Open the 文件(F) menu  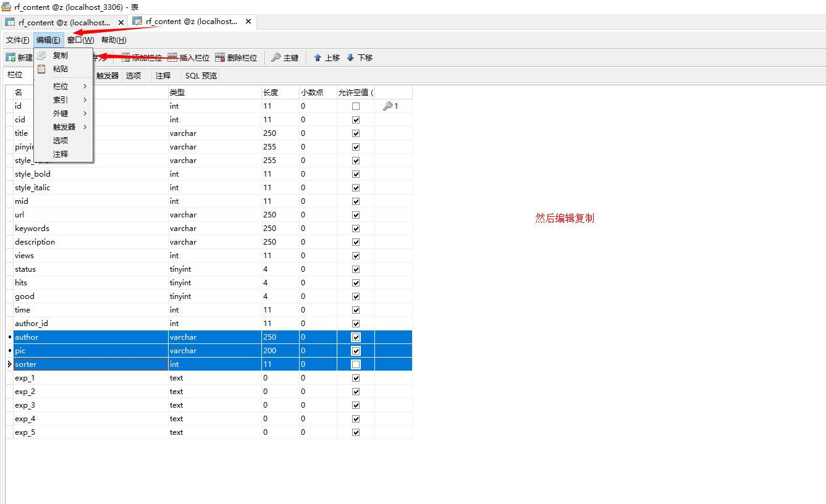click(x=18, y=40)
